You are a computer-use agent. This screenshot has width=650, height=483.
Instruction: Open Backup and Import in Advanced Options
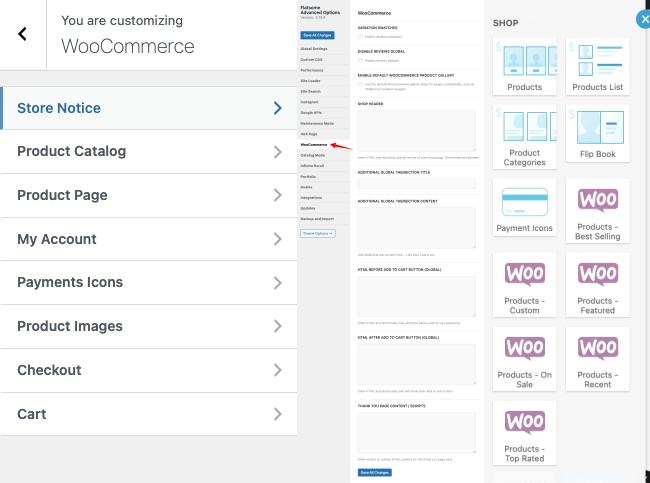click(x=324, y=219)
